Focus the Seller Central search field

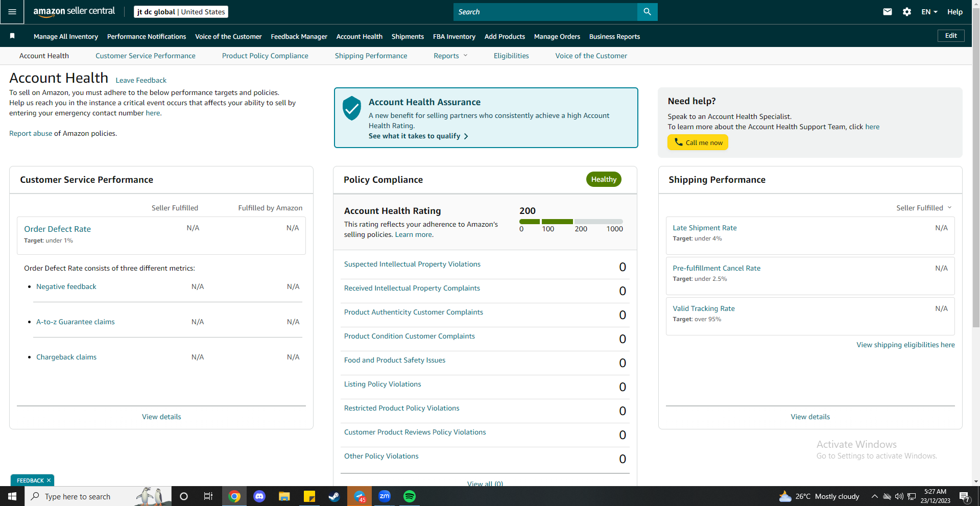tap(545, 12)
